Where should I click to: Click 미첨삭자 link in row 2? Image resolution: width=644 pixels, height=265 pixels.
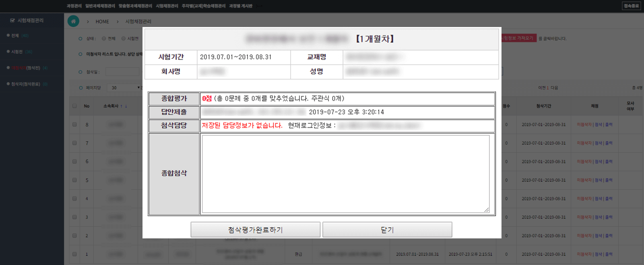tap(584, 236)
